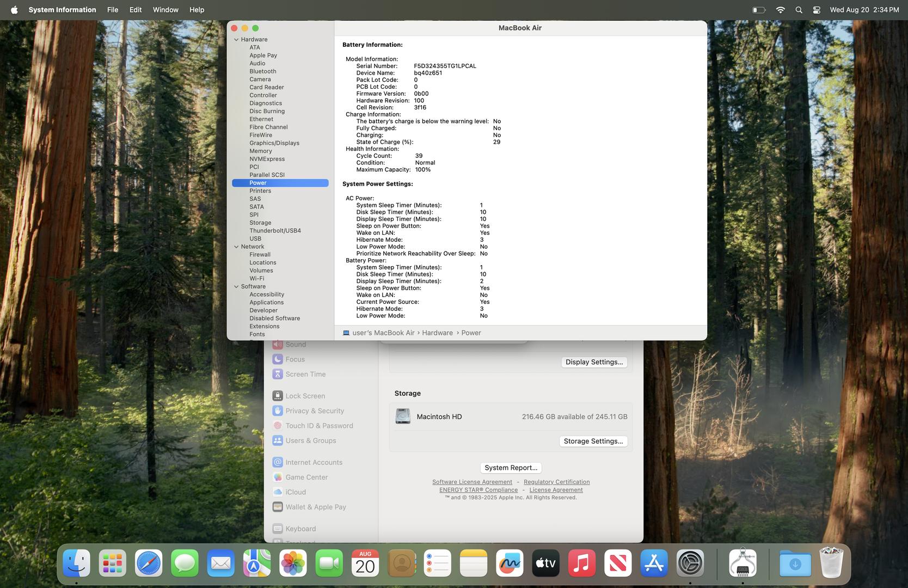This screenshot has height=588, width=908.
Task: Open the Software License Agreement link
Action: tap(472, 482)
